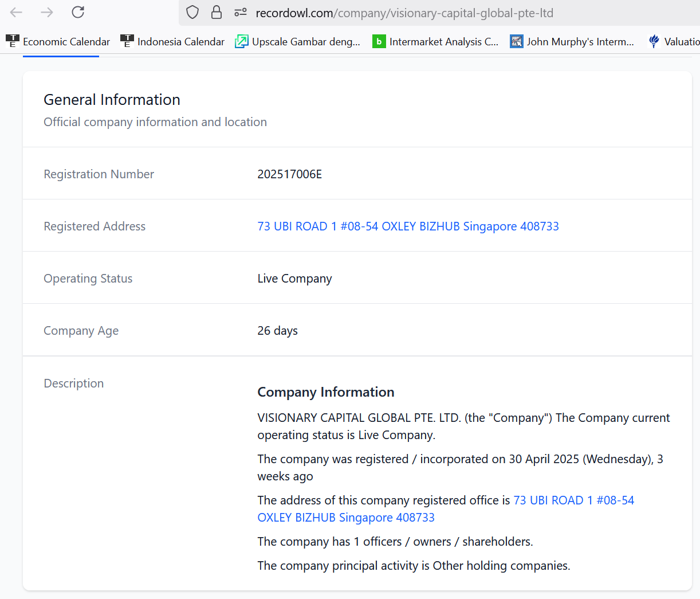Click the Upscale Gambar bookmark favicon
Image resolution: width=700 pixels, height=599 pixels.
point(242,41)
